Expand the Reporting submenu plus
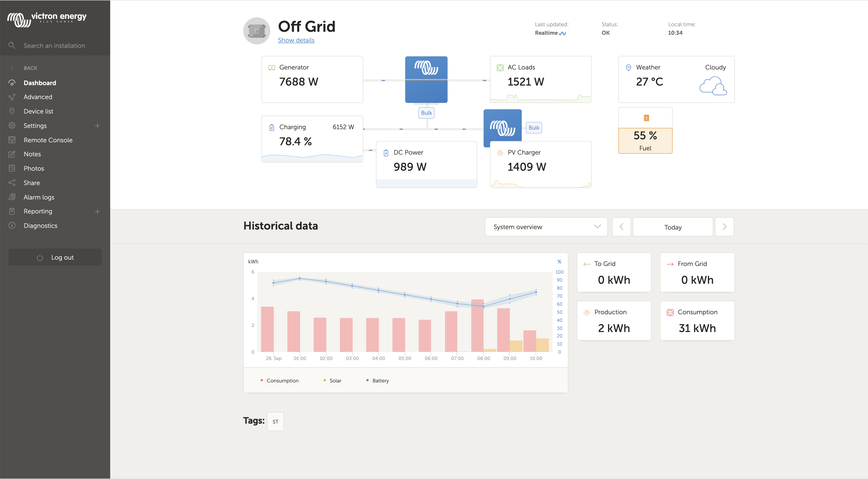This screenshot has height=479, width=868. [x=97, y=211]
